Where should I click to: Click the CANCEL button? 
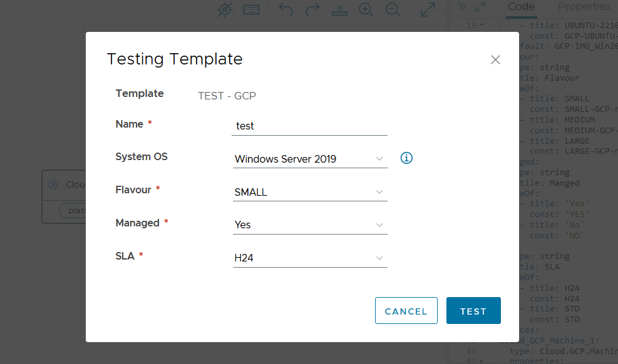[x=406, y=310]
